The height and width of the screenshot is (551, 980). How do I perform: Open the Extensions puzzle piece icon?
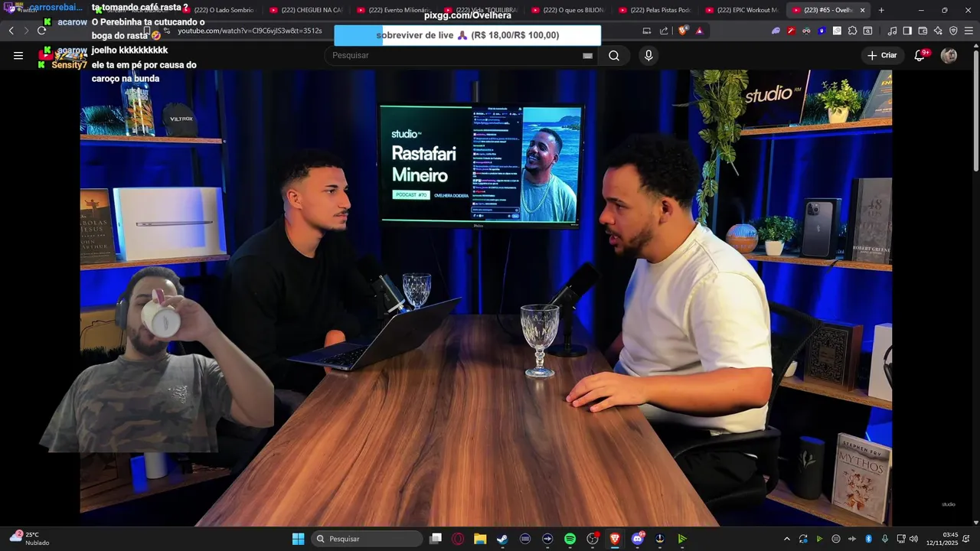coord(852,31)
